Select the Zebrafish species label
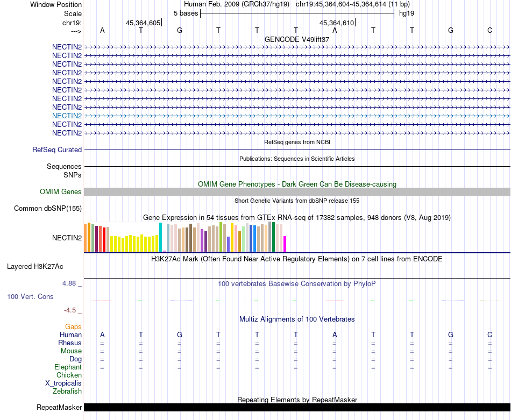 click(x=67, y=391)
